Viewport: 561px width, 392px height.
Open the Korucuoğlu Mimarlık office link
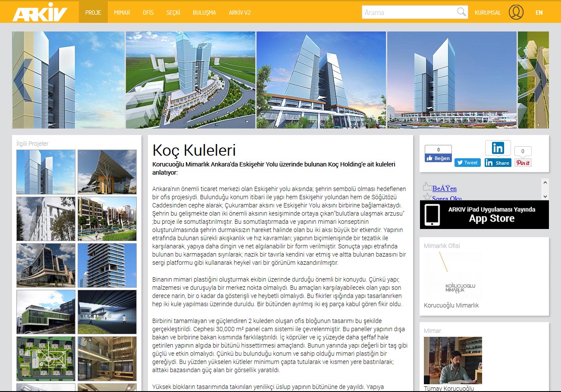click(451, 305)
